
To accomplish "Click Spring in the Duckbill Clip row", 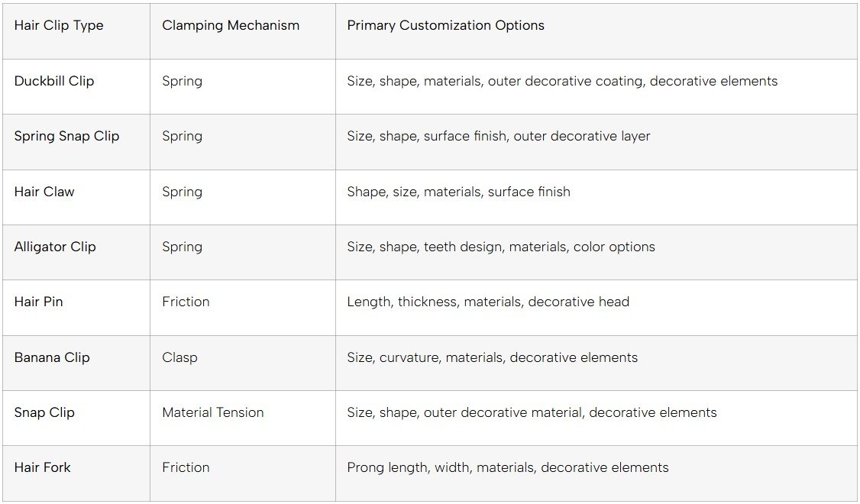I will point(182,81).
